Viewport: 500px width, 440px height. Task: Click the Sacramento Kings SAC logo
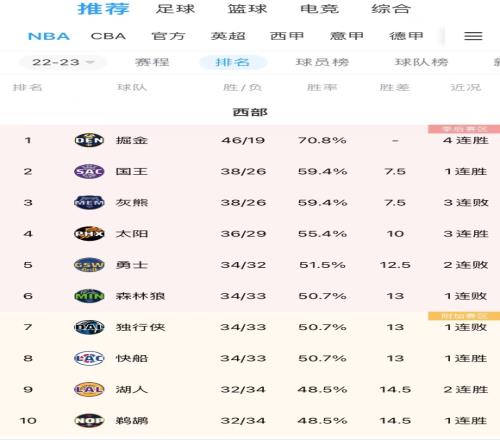[89, 171]
